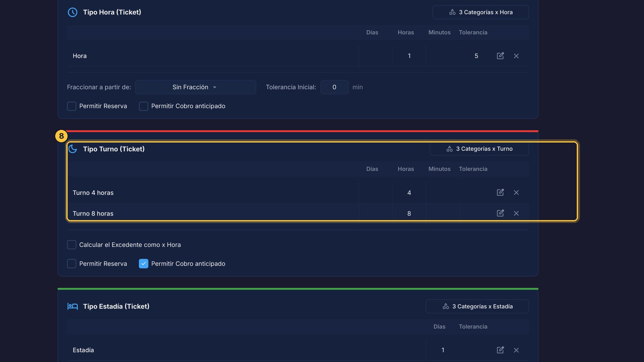
Task: Edit the Estadía row
Action: pos(500,350)
